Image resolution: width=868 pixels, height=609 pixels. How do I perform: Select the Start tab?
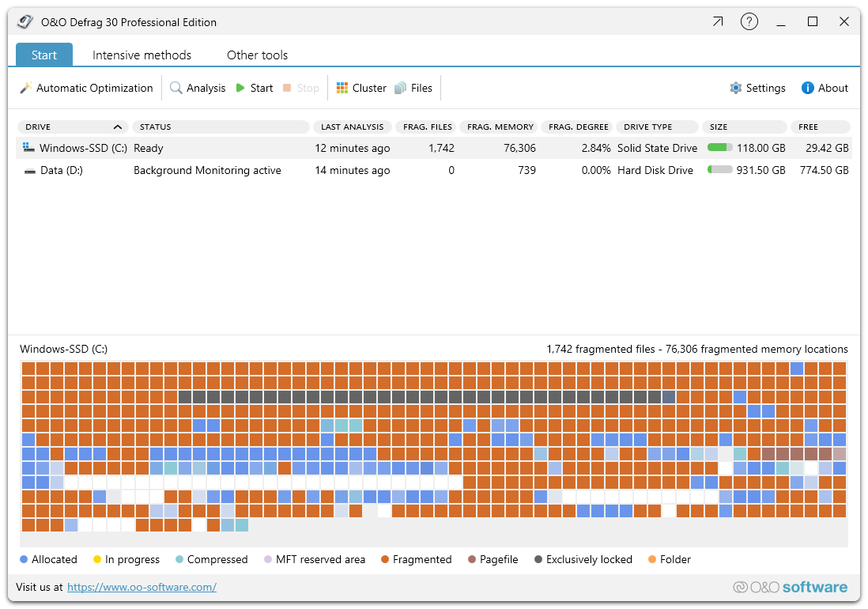click(44, 55)
